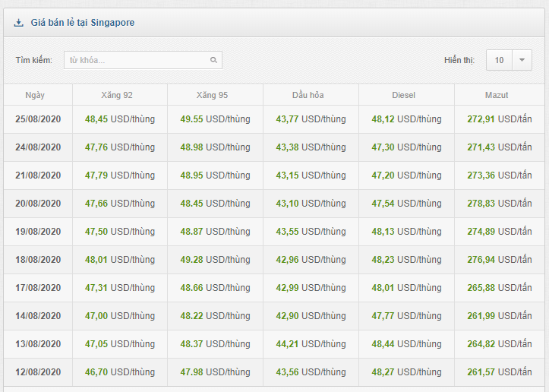Click the Xăng 92 price 47,00 USD/thùng
Image resolution: width=549 pixels, height=392 pixels.
coord(120,316)
